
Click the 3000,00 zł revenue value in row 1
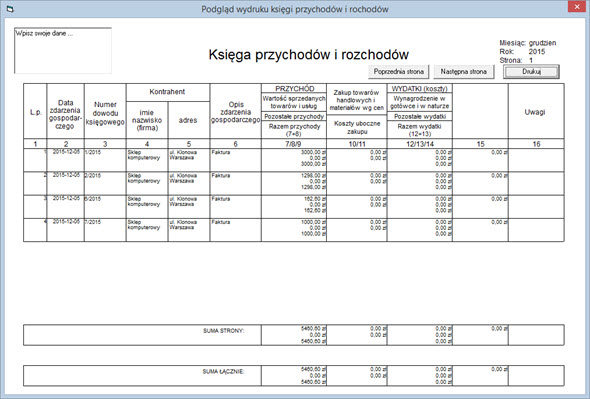pyautogui.click(x=313, y=152)
